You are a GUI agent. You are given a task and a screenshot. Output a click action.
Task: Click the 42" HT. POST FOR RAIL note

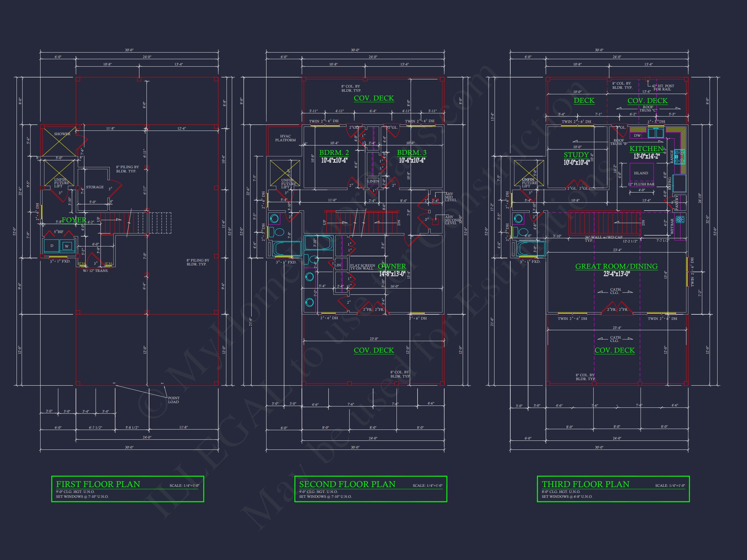tap(663, 88)
